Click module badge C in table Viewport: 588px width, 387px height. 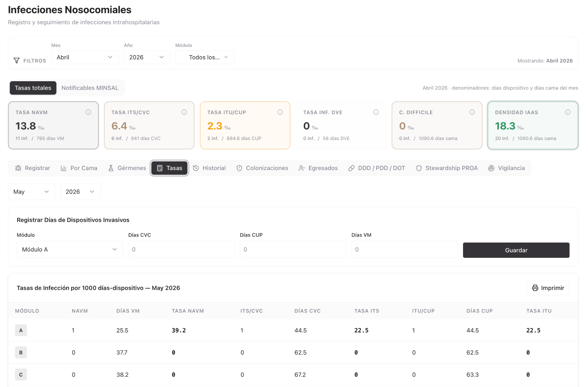pyautogui.click(x=21, y=374)
